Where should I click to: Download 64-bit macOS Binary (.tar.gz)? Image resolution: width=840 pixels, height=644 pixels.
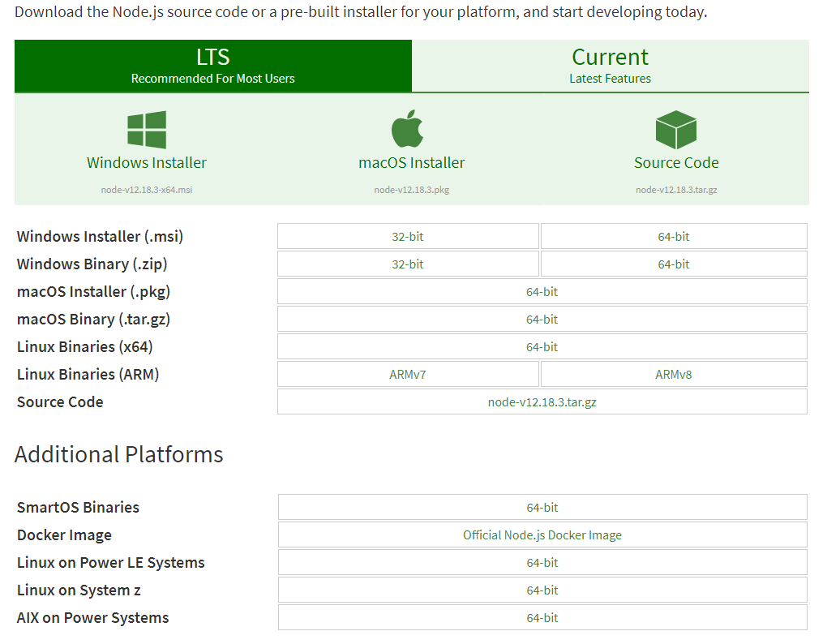(x=542, y=320)
